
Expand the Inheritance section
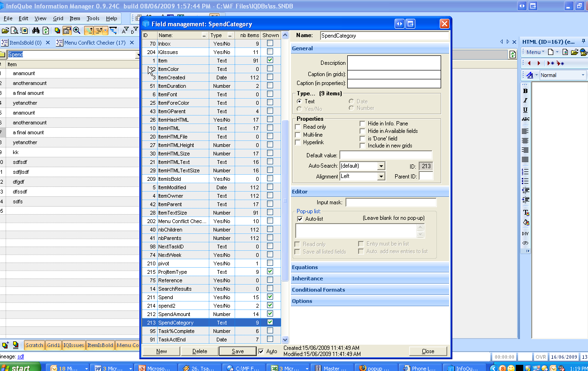[370, 278]
